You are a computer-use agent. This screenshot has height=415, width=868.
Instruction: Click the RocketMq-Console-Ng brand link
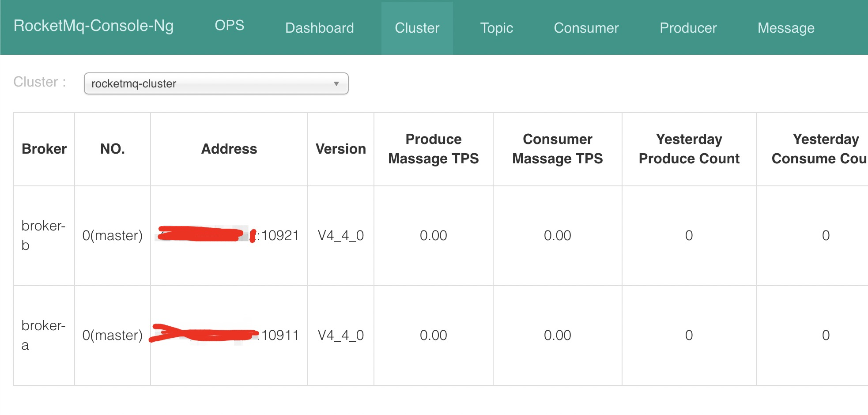(94, 26)
